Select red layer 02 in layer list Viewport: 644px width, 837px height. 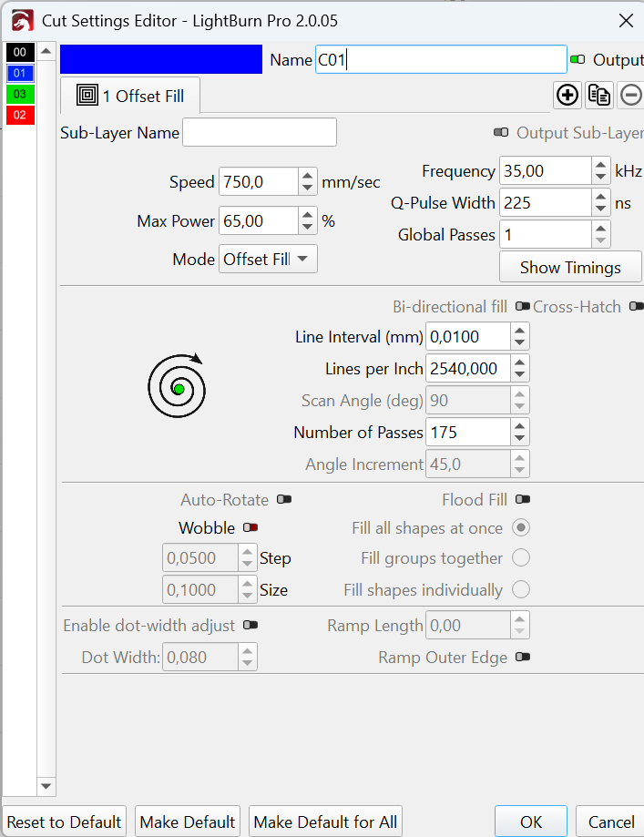20,115
